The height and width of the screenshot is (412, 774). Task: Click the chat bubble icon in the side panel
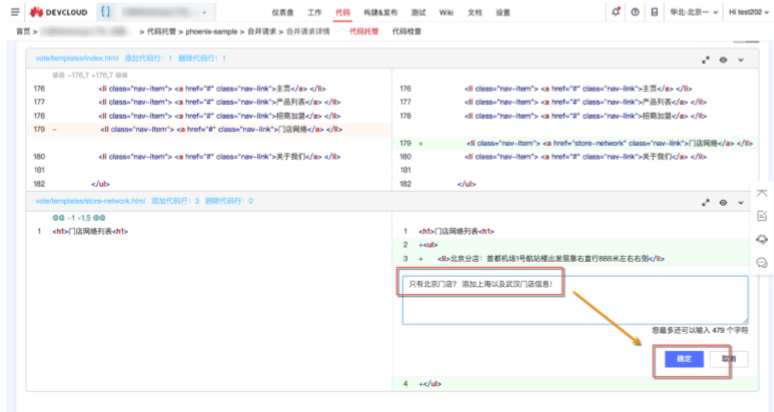click(762, 262)
